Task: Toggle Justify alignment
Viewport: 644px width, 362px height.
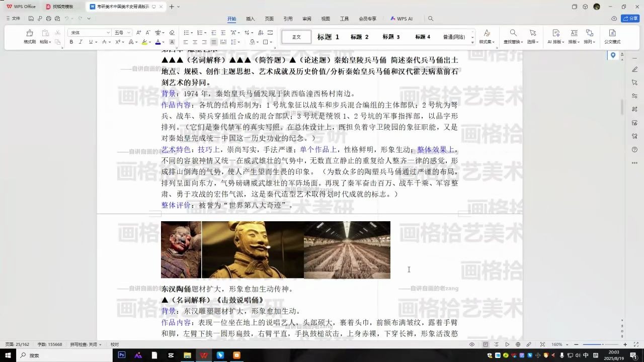Action: coord(214,42)
